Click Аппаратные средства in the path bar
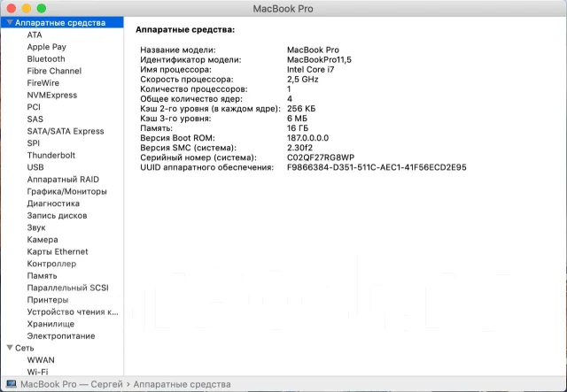Screen dimensions: 567x392 tap(182, 384)
